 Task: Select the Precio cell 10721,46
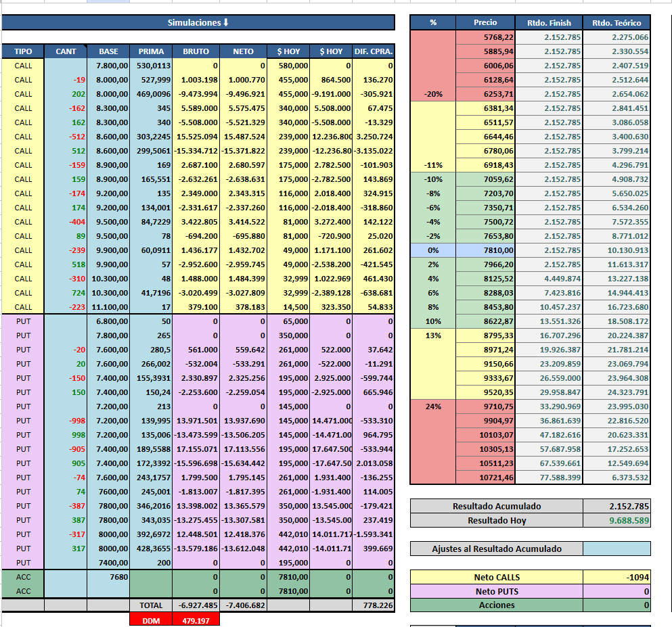click(x=485, y=478)
